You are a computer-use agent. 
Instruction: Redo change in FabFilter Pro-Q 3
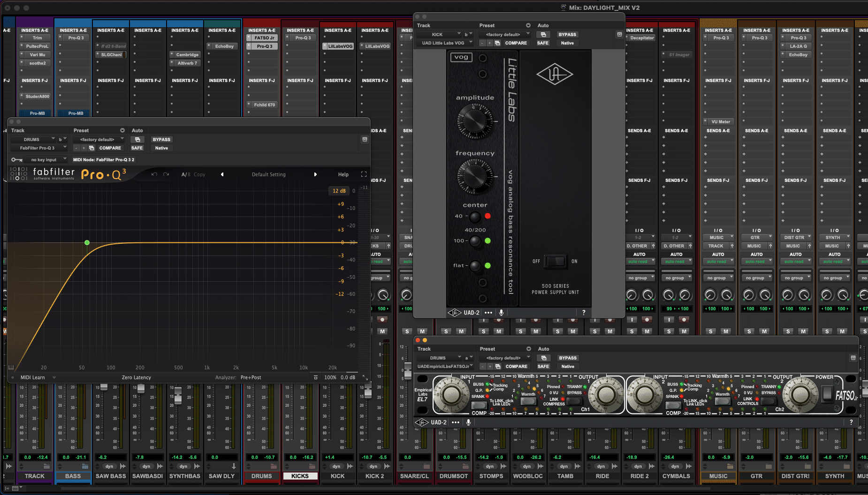tap(166, 174)
